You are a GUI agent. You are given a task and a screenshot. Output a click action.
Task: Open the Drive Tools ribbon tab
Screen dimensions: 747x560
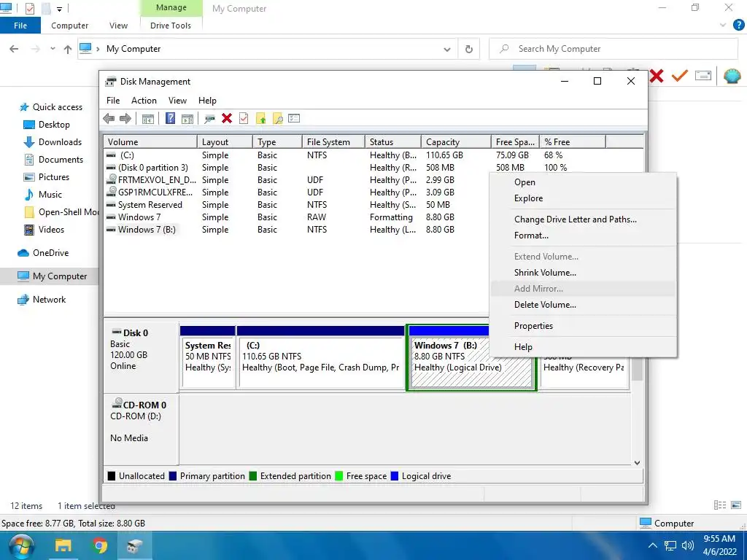tap(171, 26)
